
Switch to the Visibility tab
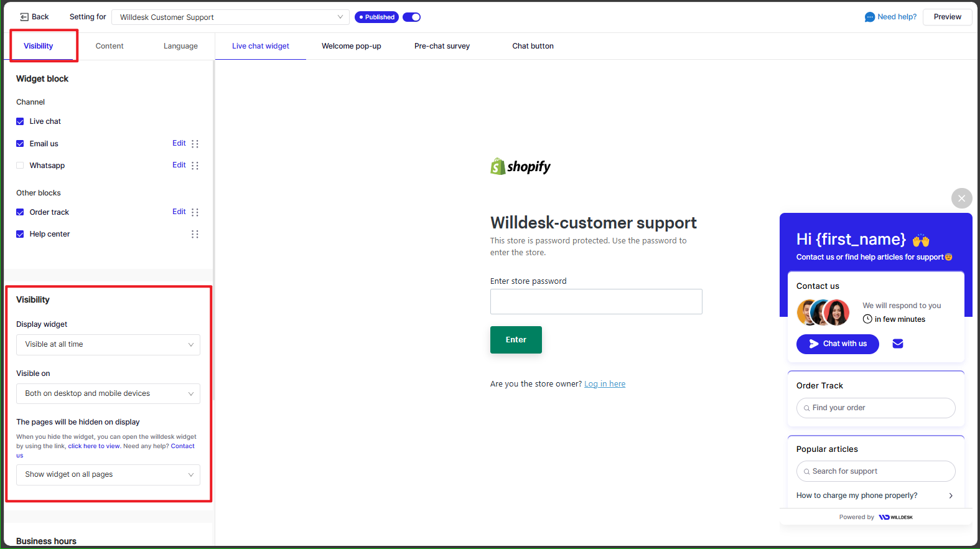pos(39,46)
